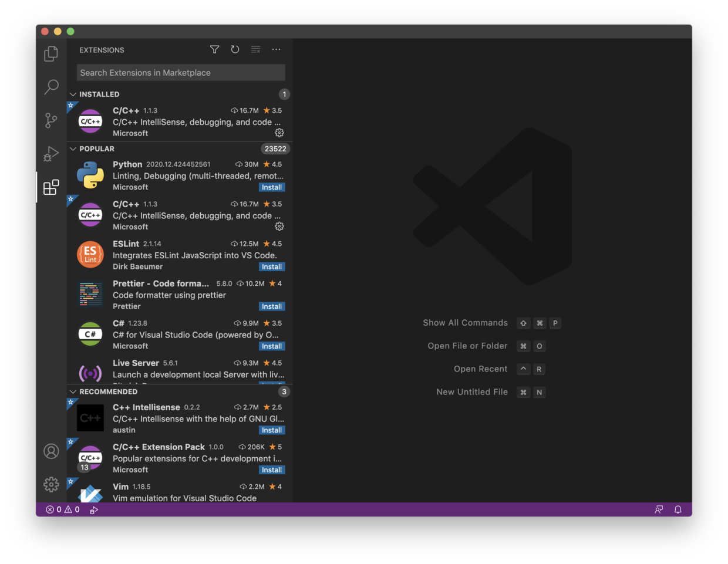Install the Prettier code formatter
The width and height of the screenshot is (728, 564).
(x=272, y=306)
